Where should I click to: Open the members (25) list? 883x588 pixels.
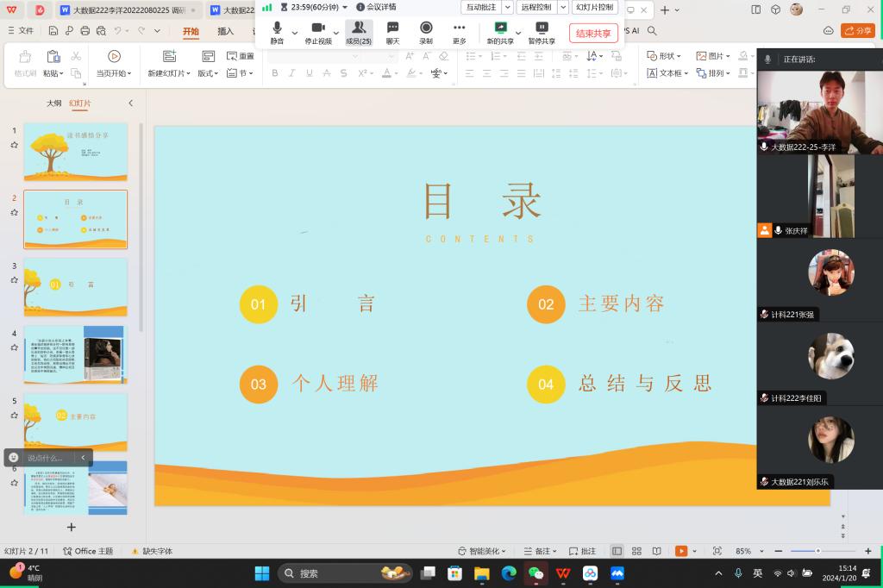click(x=359, y=32)
